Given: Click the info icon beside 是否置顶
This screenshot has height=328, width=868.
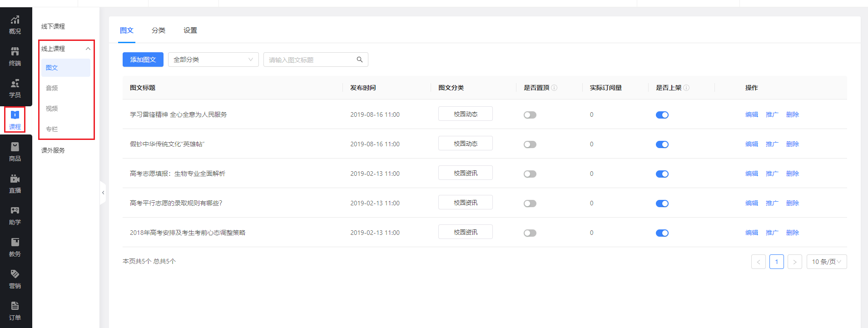Looking at the screenshot, I should (x=554, y=88).
